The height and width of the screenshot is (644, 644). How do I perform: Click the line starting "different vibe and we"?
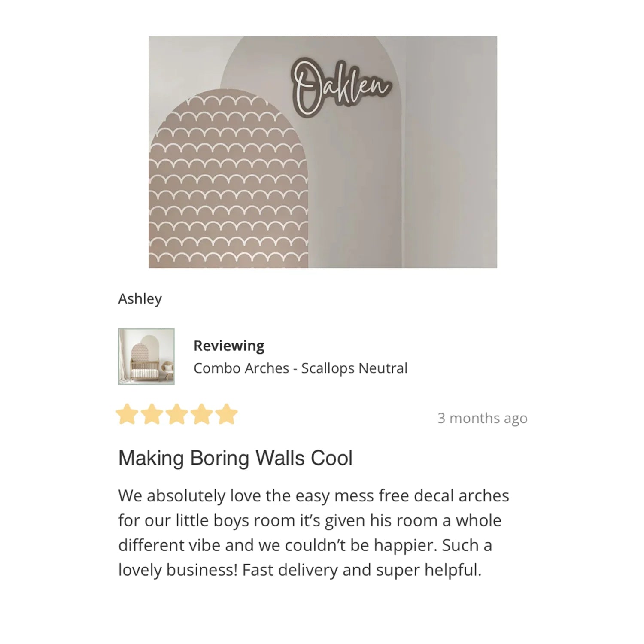click(305, 545)
